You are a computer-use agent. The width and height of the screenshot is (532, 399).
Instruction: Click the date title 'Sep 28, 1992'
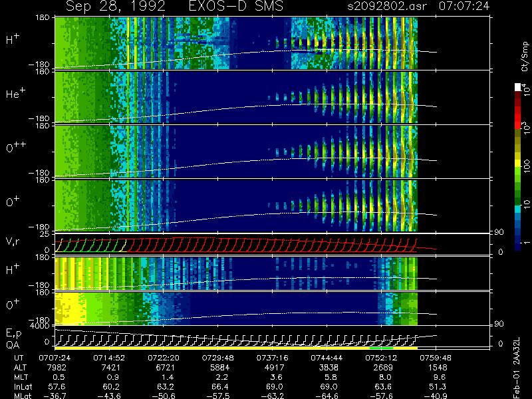point(115,7)
